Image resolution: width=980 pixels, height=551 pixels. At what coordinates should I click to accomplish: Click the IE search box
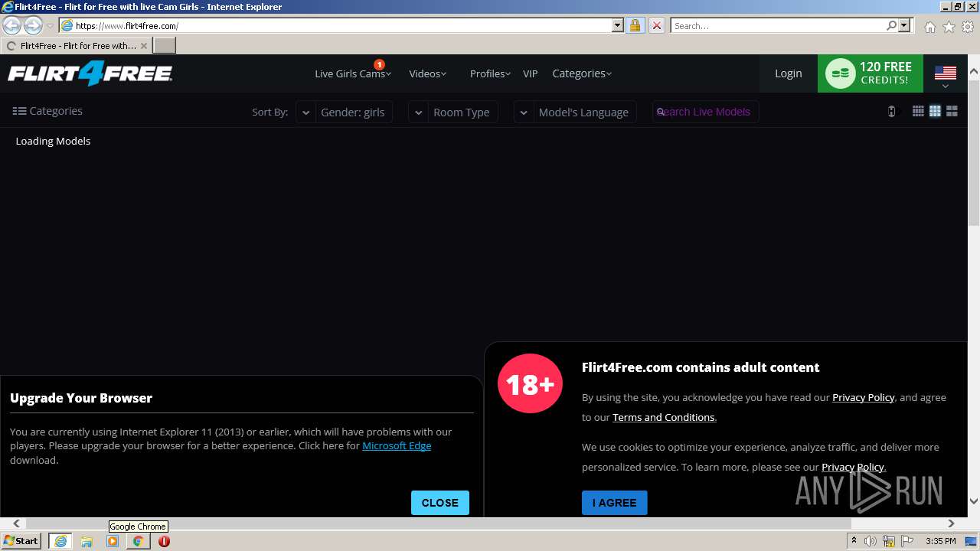pyautogui.click(x=778, y=25)
